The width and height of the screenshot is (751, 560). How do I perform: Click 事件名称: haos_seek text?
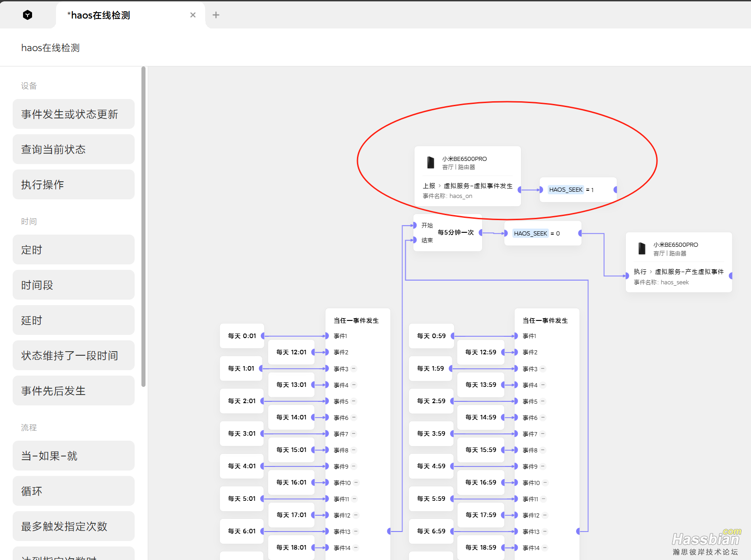click(x=661, y=282)
